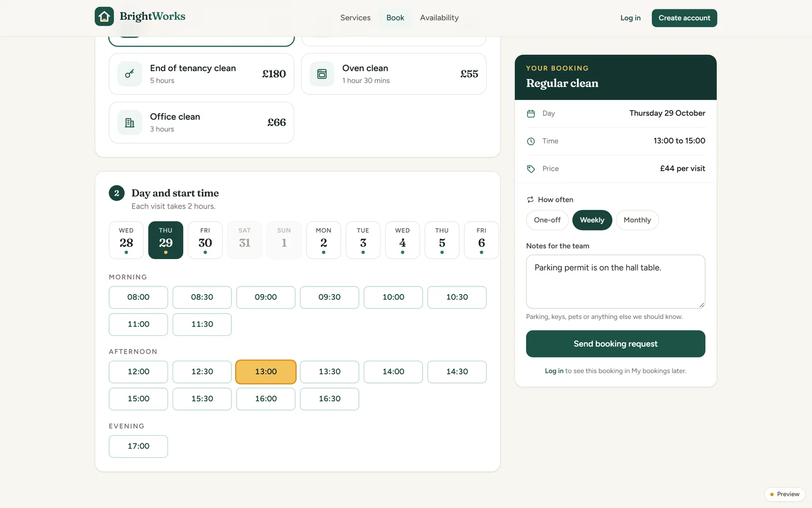812x508 pixels.
Task: Click the repeat icon next to How often
Action: coord(530,200)
